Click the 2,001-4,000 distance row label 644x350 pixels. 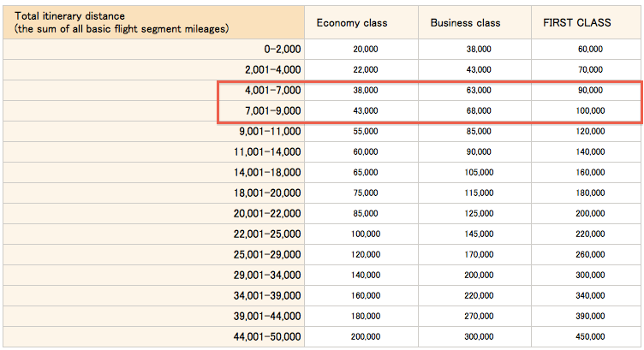coord(272,69)
